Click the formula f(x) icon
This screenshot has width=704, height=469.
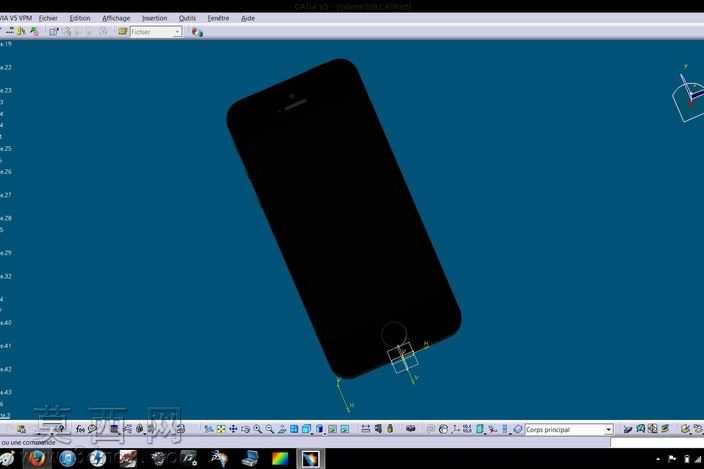[x=80, y=429]
